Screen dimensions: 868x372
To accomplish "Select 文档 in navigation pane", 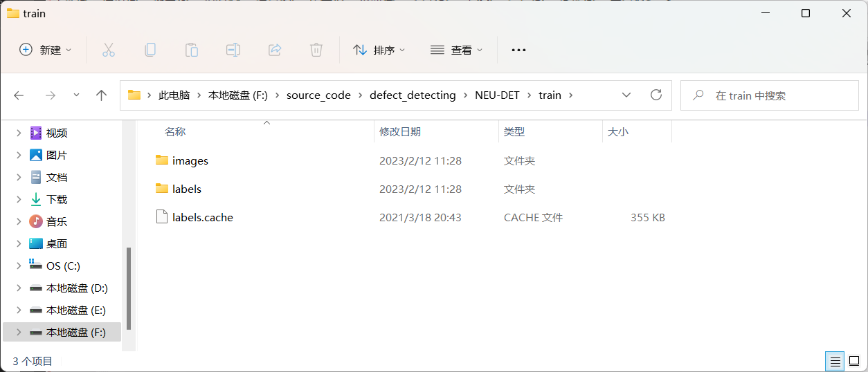I will 57,177.
